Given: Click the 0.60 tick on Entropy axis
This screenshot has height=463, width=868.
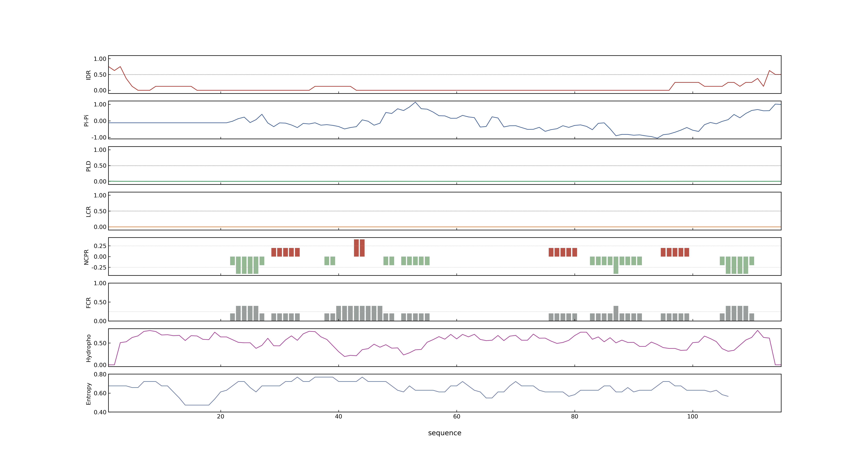Looking at the screenshot, I should coord(100,393).
